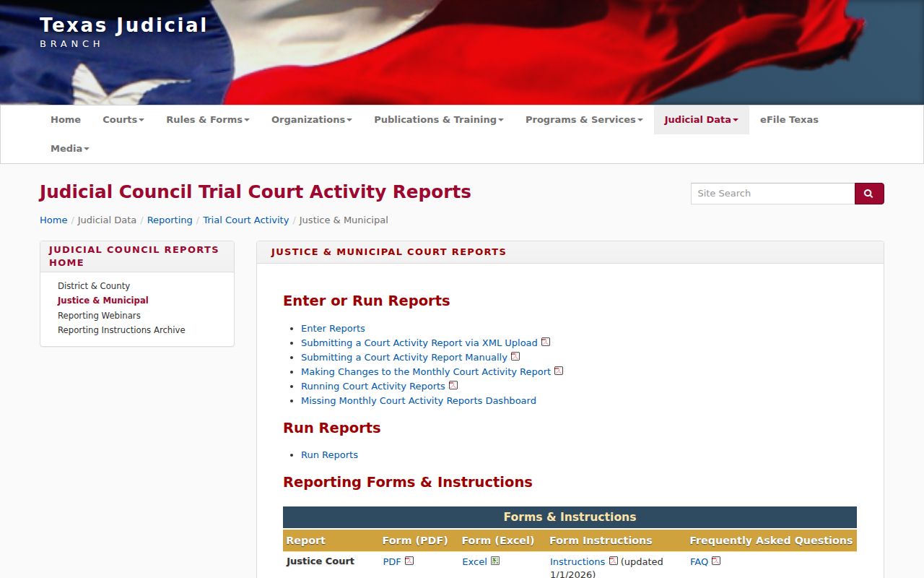Viewport: 924px width, 578px height.
Task: Open the Justice Court Excel form link
Action: point(474,561)
